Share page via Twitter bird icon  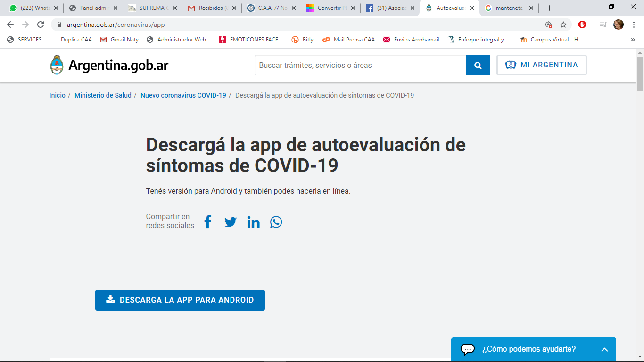click(x=230, y=222)
